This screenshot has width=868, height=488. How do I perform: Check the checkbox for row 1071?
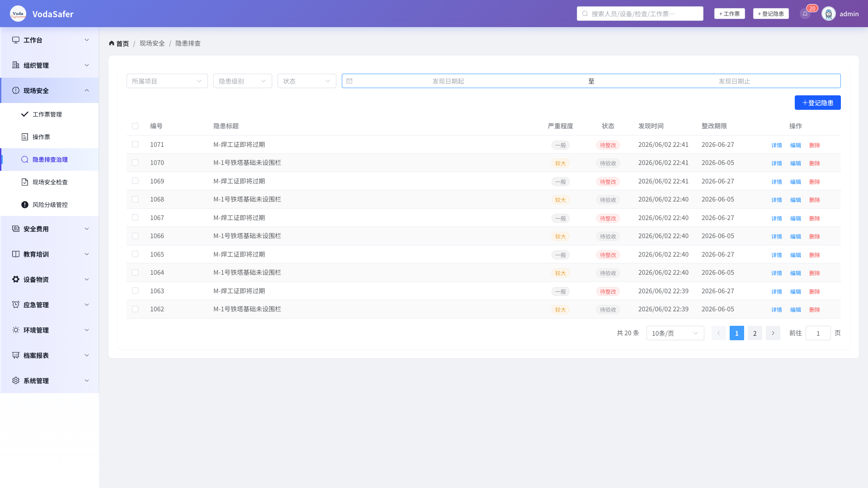[135, 144]
